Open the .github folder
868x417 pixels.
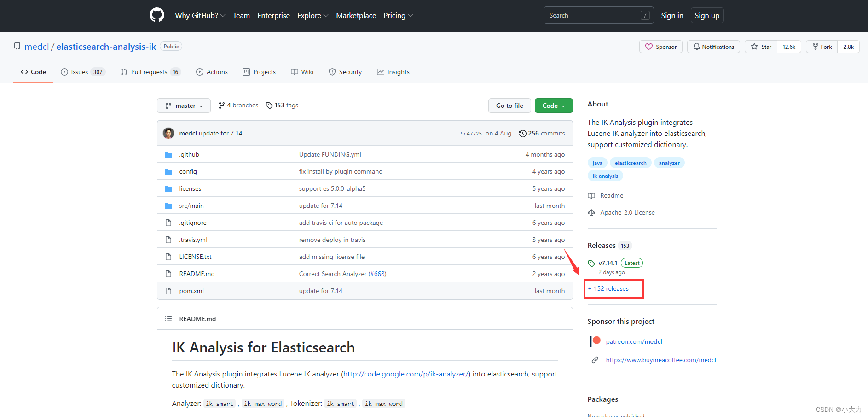click(x=189, y=154)
